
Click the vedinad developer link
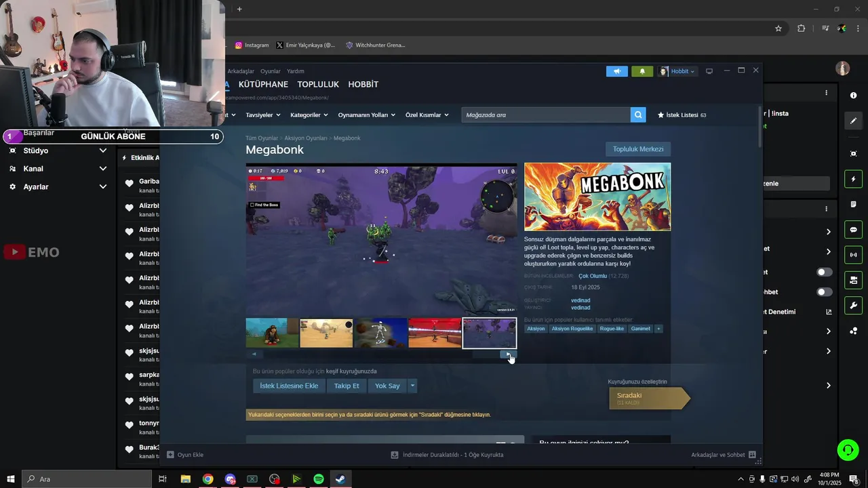pos(580,300)
